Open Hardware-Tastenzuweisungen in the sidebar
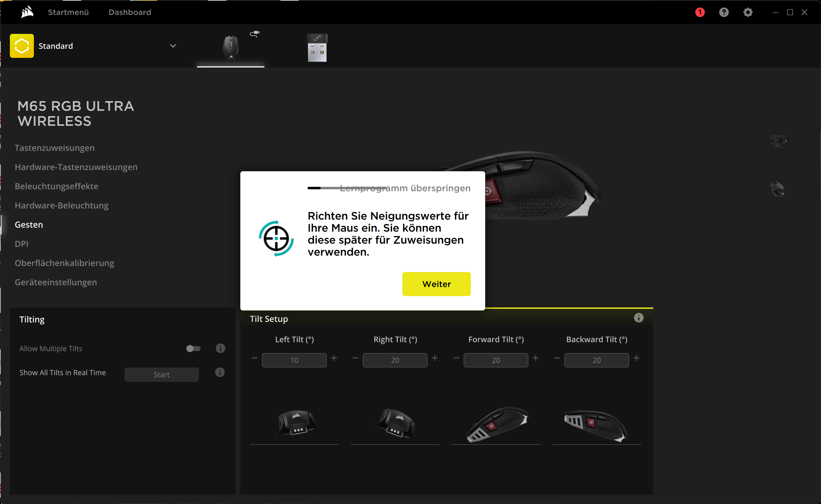 tap(76, 167)
